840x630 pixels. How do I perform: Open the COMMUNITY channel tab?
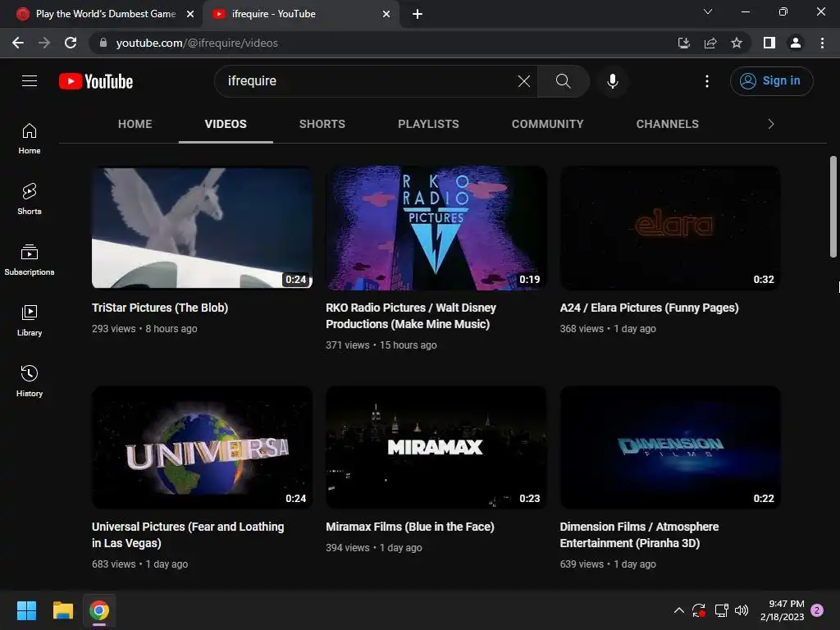[x=547, y=124]
